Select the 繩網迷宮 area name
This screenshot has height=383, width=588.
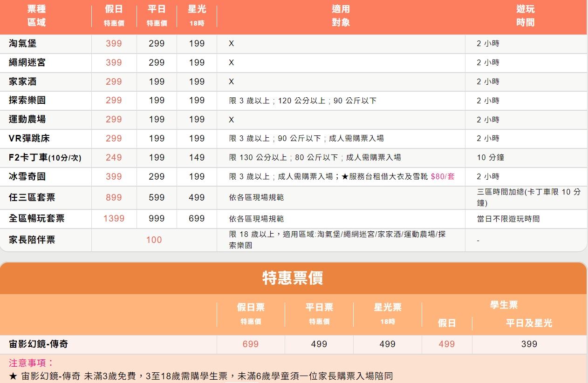pyautogui.click(x=27, y=62)
